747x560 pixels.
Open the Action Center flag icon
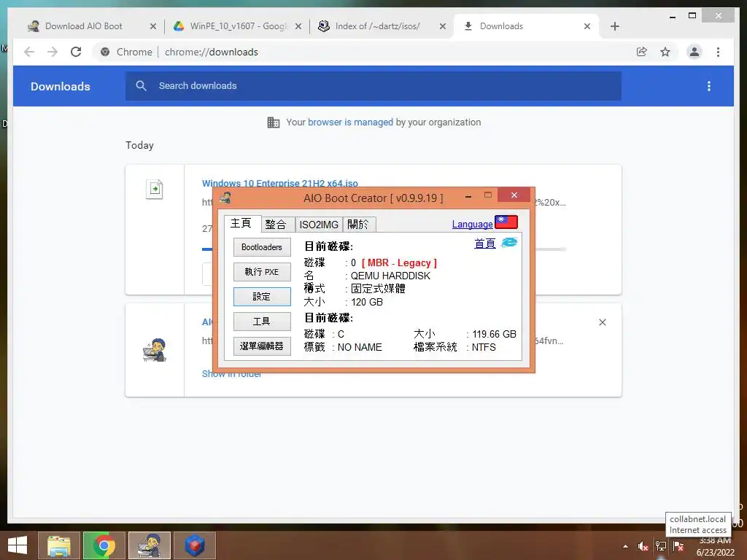click(x=678, y=546)
